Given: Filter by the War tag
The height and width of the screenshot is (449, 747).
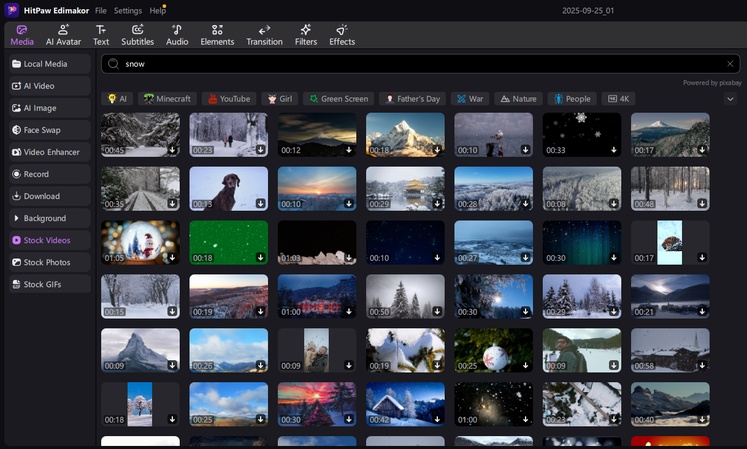Looking at the screenshot, I should pyautogui.click(x=470, y=99).
